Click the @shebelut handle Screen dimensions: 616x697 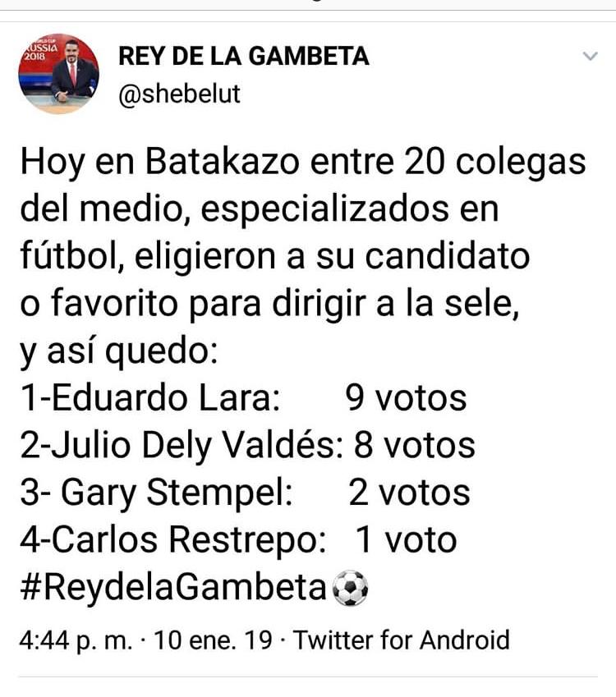[180, 94]
